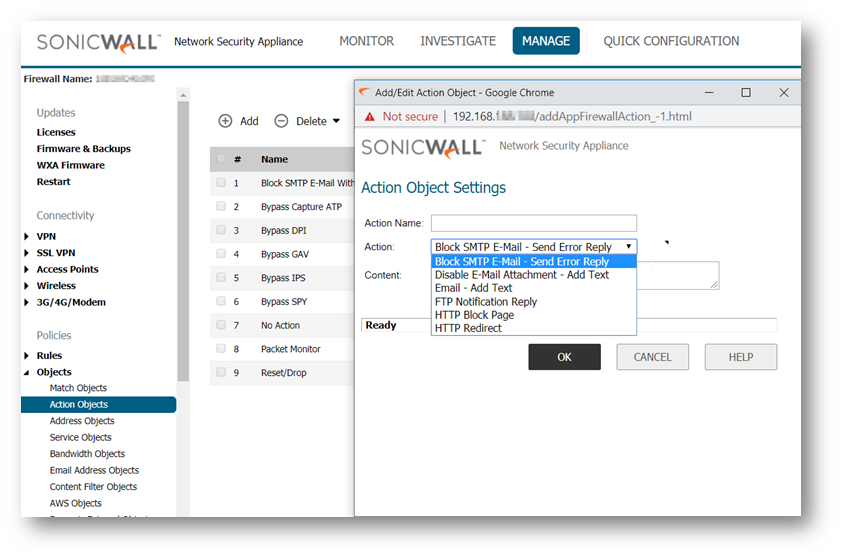Click the Name column header
The image size is (843, 559).
click(x=274, y=159)
